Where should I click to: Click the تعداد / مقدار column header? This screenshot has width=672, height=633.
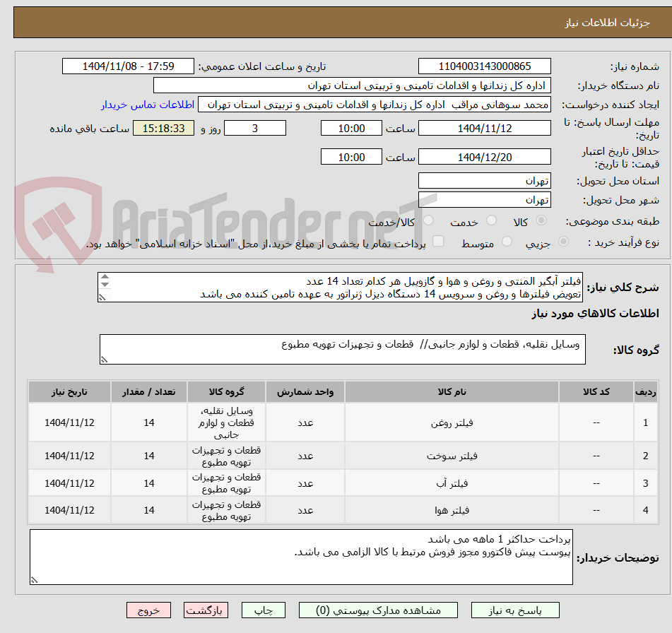coord(148,391)
